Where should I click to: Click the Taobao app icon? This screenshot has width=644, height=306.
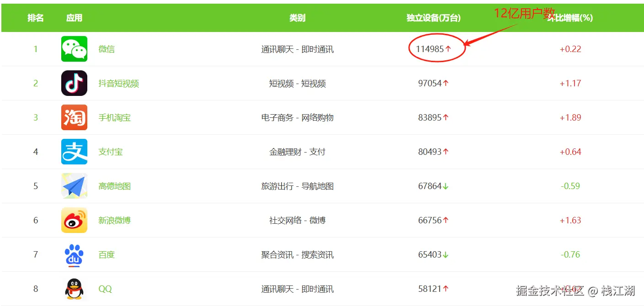74,117
